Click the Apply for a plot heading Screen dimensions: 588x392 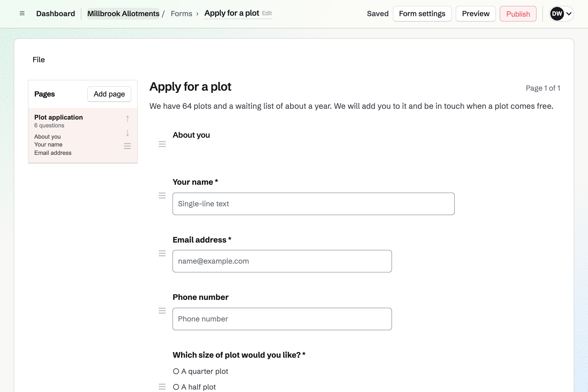click(x=191, y=87)
